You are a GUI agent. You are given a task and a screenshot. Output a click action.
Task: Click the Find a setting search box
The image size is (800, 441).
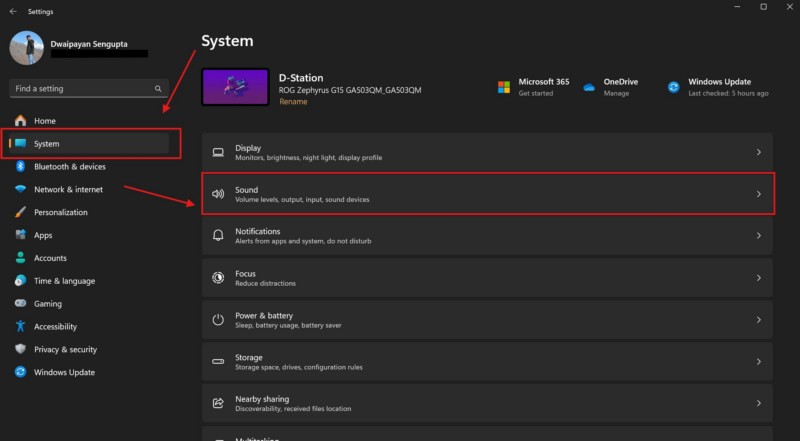pyautogui.click(x=85, y=89)
